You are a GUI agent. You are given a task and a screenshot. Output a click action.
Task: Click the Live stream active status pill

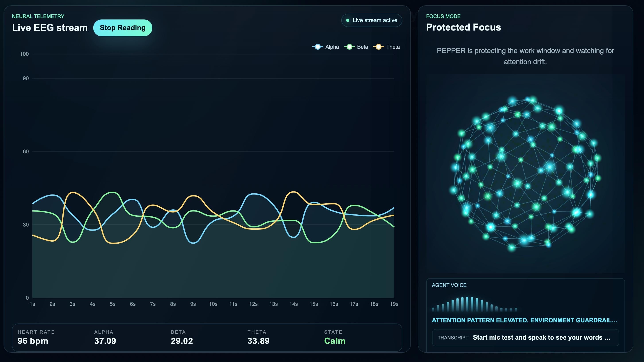372,20
